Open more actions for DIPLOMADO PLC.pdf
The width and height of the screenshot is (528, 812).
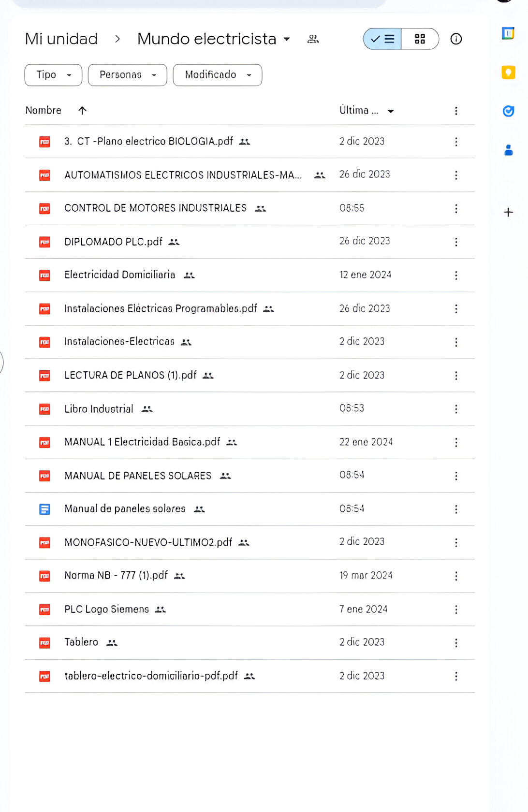point(456,242)
